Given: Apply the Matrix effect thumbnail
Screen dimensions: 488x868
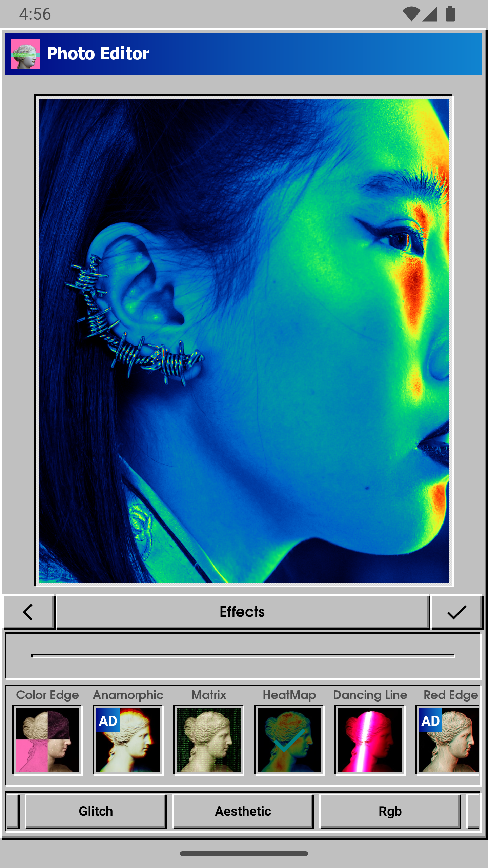Looking at the screenshot, I should (x=209, y=740).
